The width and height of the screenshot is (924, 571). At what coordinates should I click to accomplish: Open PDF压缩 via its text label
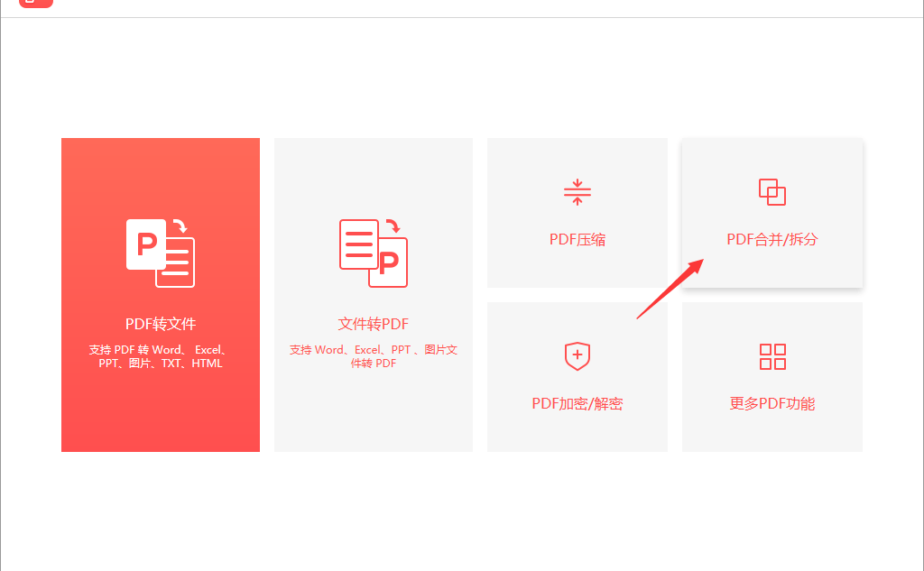[x=577, y=239]
